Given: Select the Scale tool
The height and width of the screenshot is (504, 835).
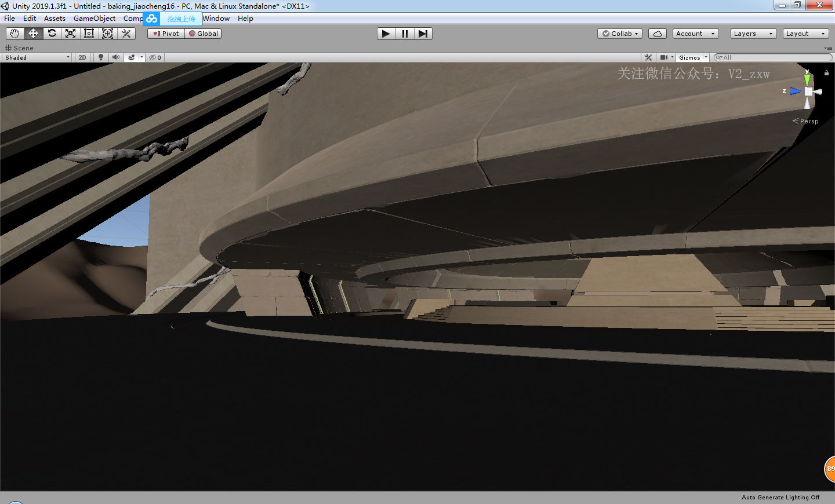Looking at the screenshot, I should [x=70, y=34].
